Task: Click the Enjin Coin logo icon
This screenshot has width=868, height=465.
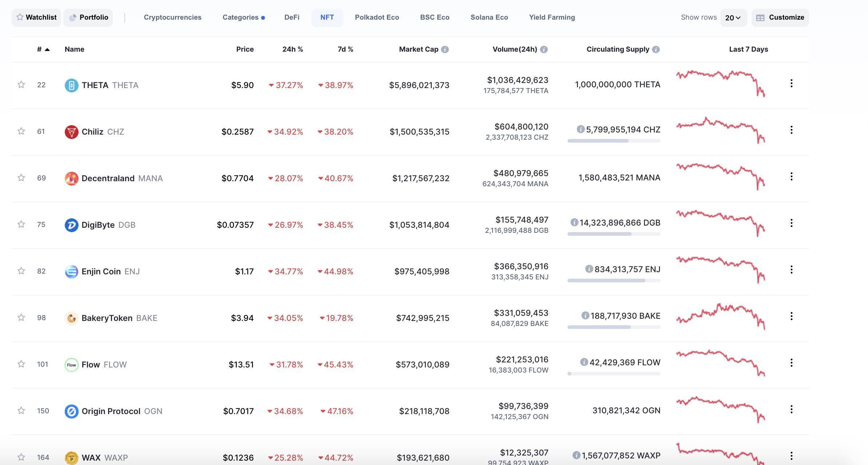Action: pos(71,271)
